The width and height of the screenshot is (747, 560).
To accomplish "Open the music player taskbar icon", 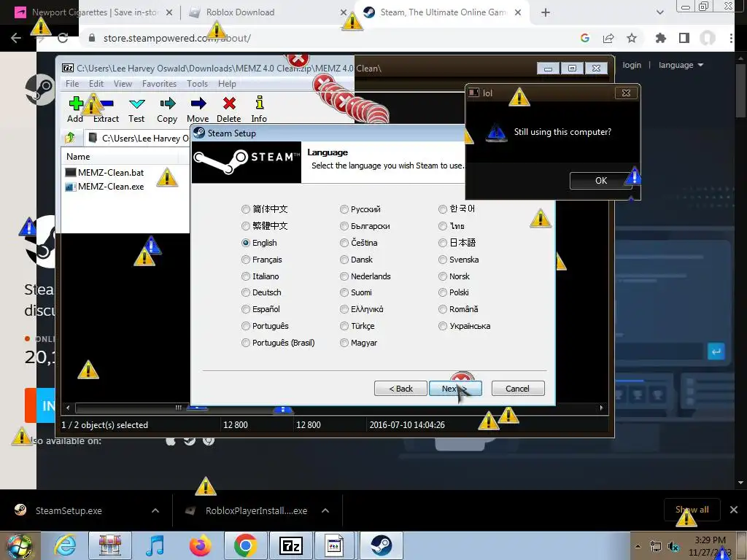I will coord(155,545).
